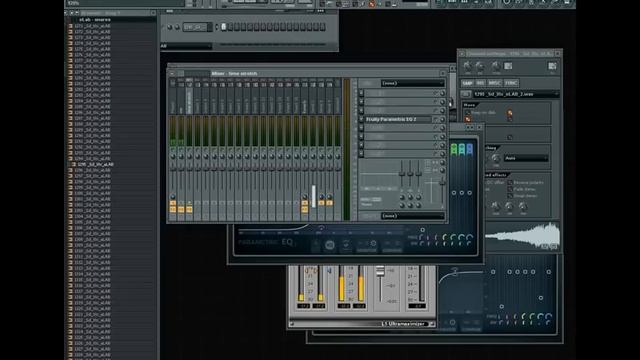This screenshot has height=360, width=640.
Task: Open the FUNC tab in Channel settings
Action: [x=511, y=83]
